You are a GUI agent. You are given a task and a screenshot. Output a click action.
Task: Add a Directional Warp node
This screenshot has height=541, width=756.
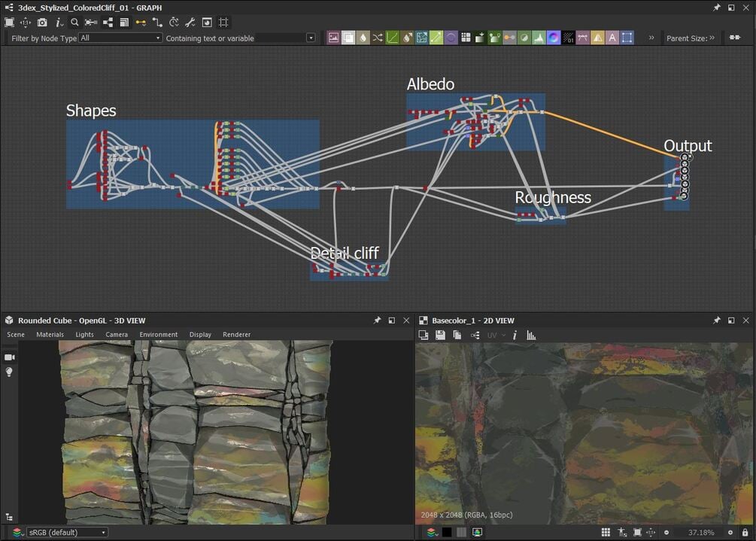421,38
